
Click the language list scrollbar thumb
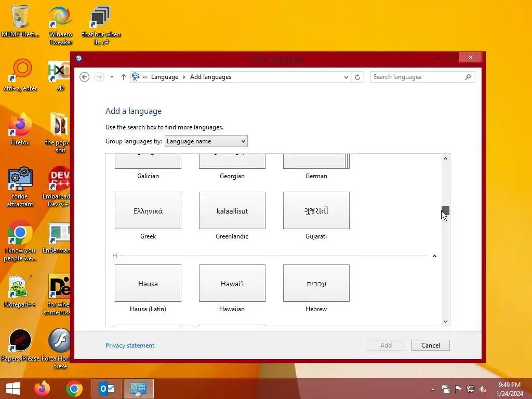(445, 211)
